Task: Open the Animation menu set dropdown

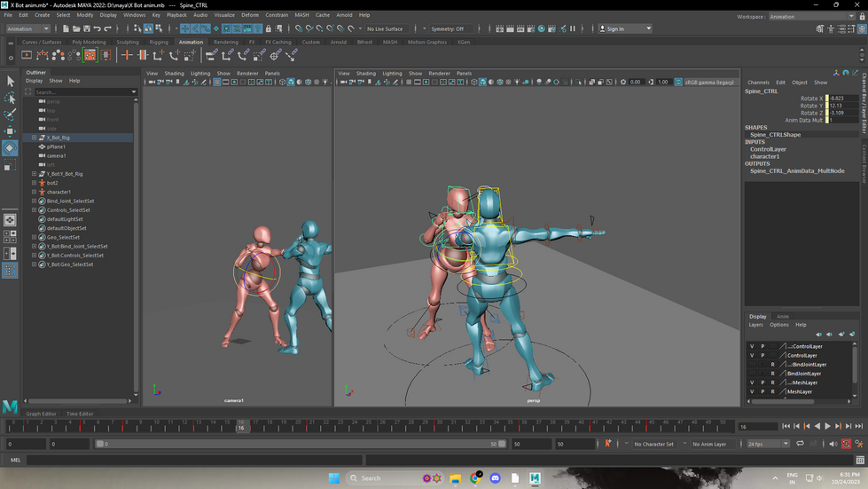Action: pyautogui.click(x=27, y=28)
